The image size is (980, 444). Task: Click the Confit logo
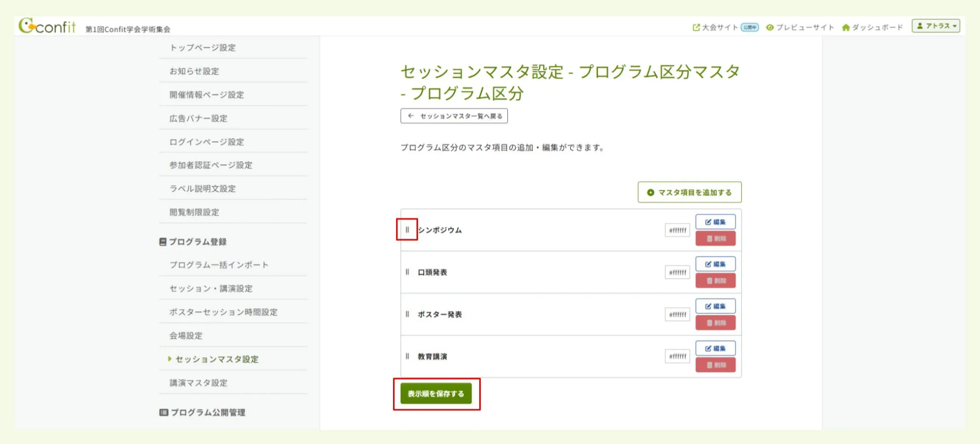(x=47, y=26)
